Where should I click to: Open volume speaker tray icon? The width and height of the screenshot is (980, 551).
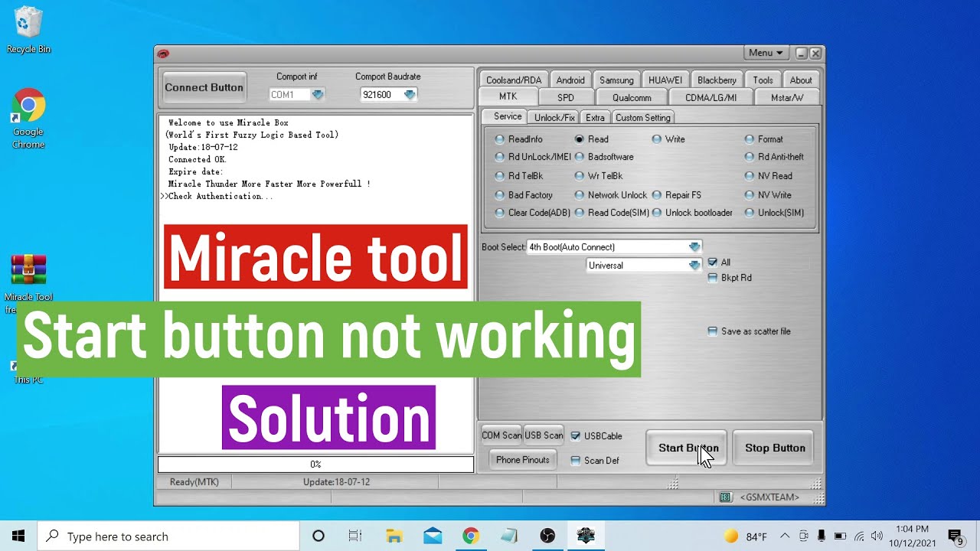tap(877, 536)
